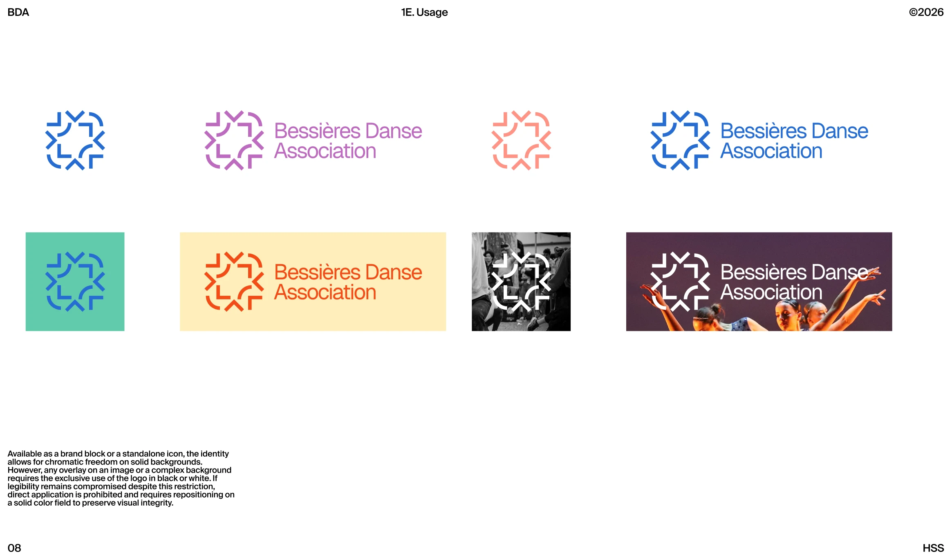Image resolution: width=952 pixels, height=560 pixels.
Task: Click the orange logo icon on cream background
Action: click(234, 282)
